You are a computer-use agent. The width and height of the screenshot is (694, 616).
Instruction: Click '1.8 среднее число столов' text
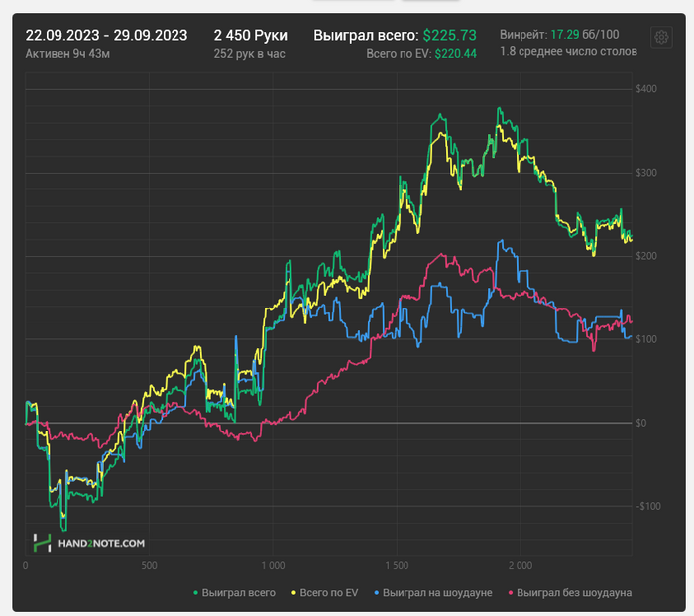568,51
